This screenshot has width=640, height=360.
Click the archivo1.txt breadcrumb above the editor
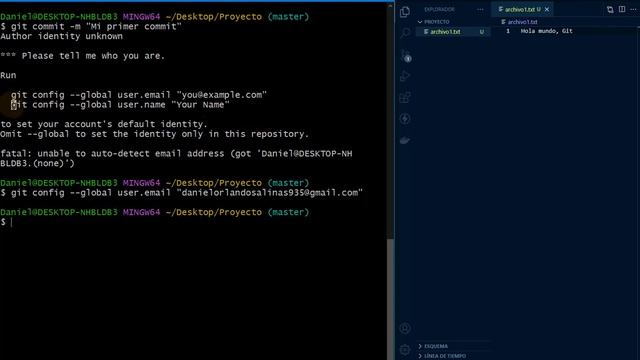[519, 22]
